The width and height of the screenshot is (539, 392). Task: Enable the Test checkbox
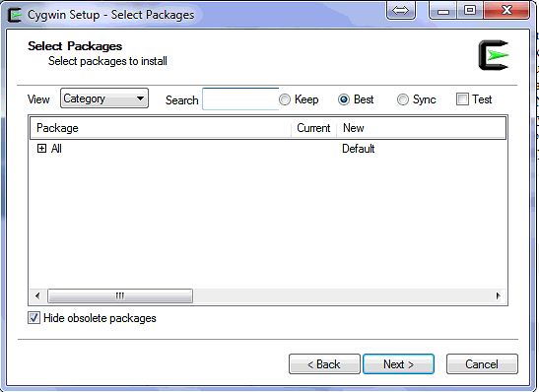pos(462,99)
